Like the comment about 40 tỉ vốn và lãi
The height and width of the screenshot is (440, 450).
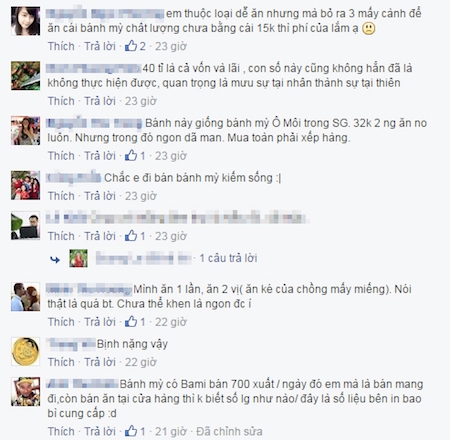point(61,101)
